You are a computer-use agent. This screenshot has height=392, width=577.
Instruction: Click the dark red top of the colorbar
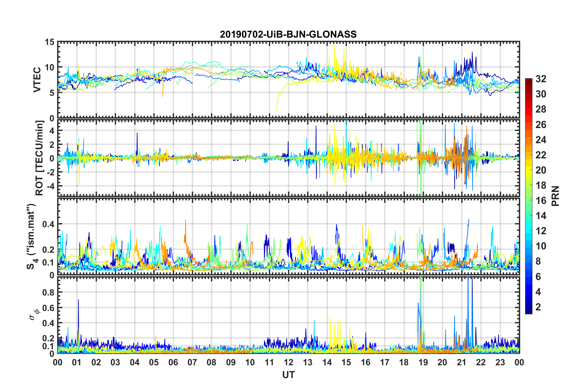(529, 82)
